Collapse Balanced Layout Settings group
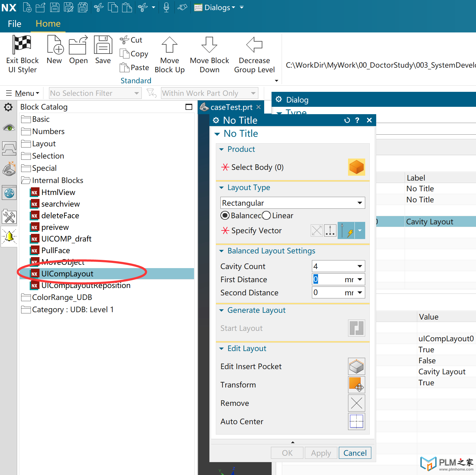Viewport: 476px width, 475px height. 222,251
